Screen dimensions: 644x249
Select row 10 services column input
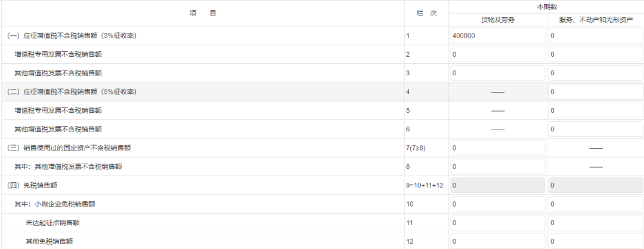(595, 204)
